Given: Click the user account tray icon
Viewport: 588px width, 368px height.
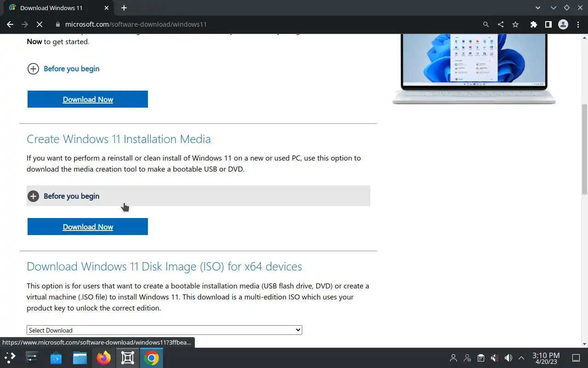Looking at the screenshot, I should point(453,358).
